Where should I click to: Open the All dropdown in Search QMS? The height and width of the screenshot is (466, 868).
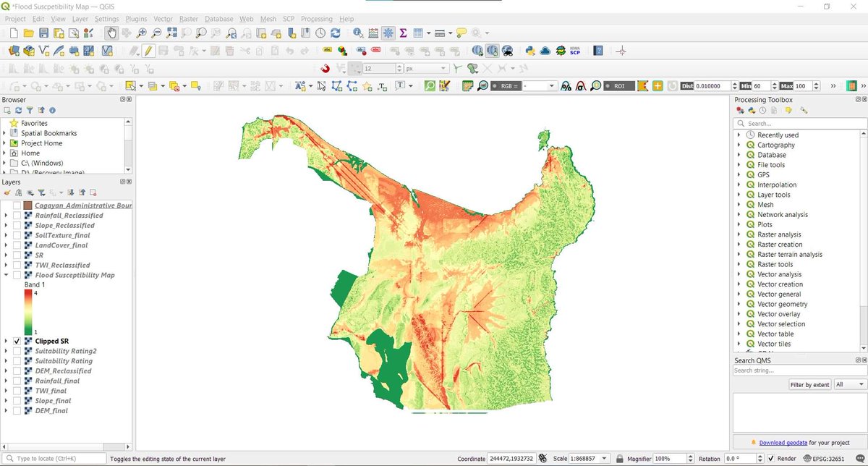(x=850, y=385)
